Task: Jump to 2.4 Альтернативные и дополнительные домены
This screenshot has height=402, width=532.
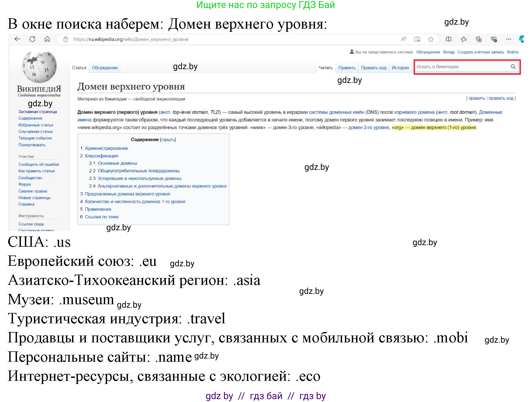Action: pos(162,186)
